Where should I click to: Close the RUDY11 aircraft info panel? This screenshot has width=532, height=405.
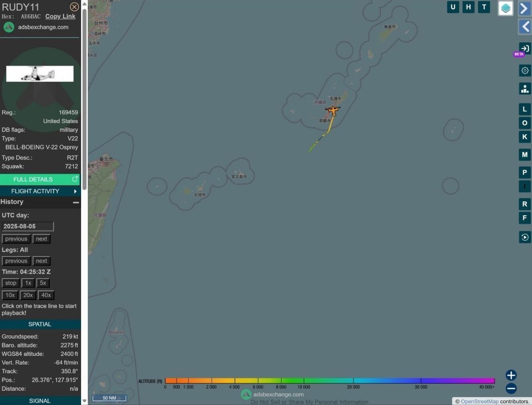coord(74,7)
